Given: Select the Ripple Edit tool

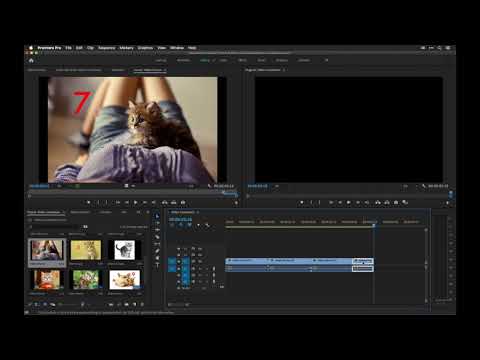Looking at the screenshot, I should click(x=157, y=230).
